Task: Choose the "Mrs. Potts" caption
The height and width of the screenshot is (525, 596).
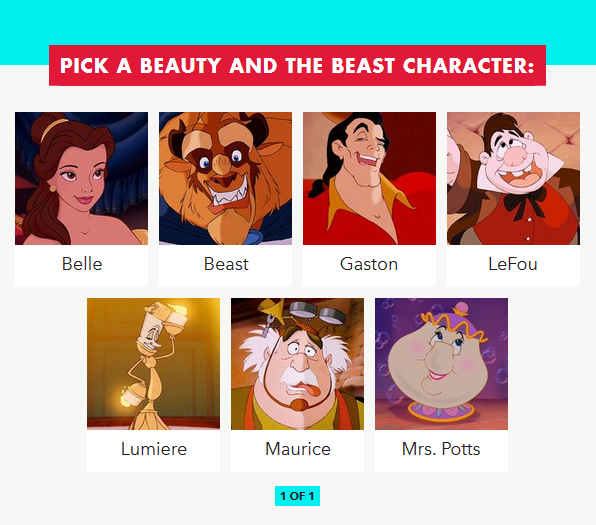Action: point(441,449)
